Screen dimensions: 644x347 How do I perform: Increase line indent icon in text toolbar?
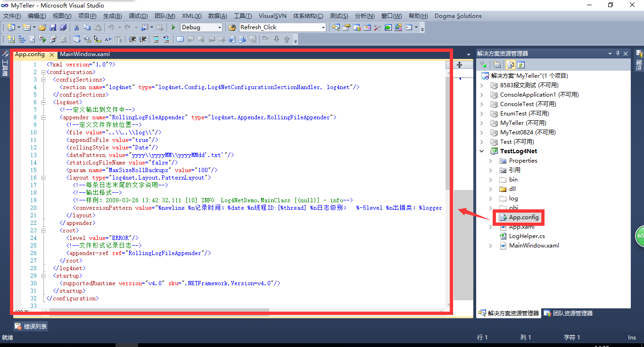tap(143, 39)
